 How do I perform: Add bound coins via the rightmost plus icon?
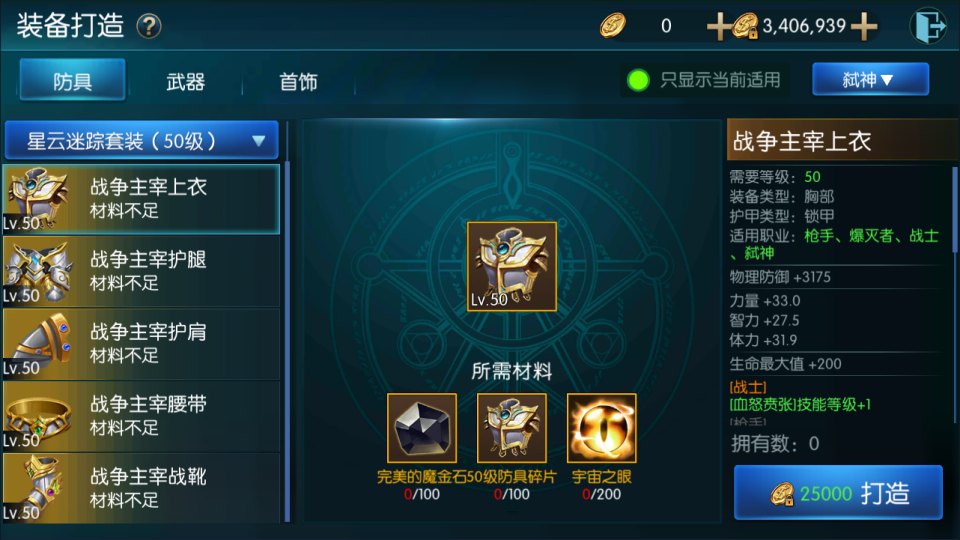point(864,26)
